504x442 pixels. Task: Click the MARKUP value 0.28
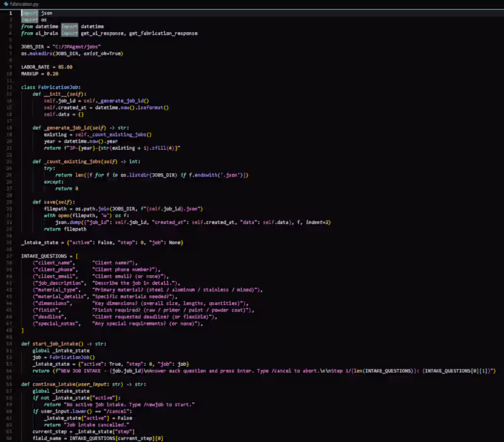(52, 74)
